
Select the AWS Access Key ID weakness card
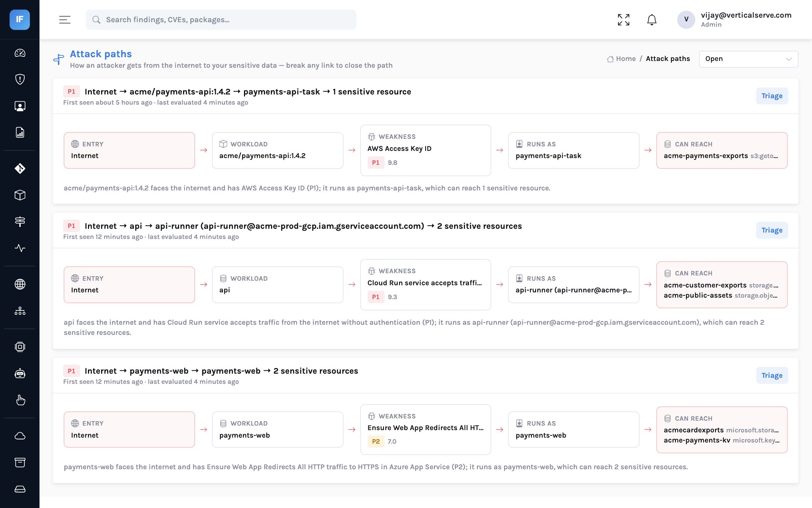point(426,150)
